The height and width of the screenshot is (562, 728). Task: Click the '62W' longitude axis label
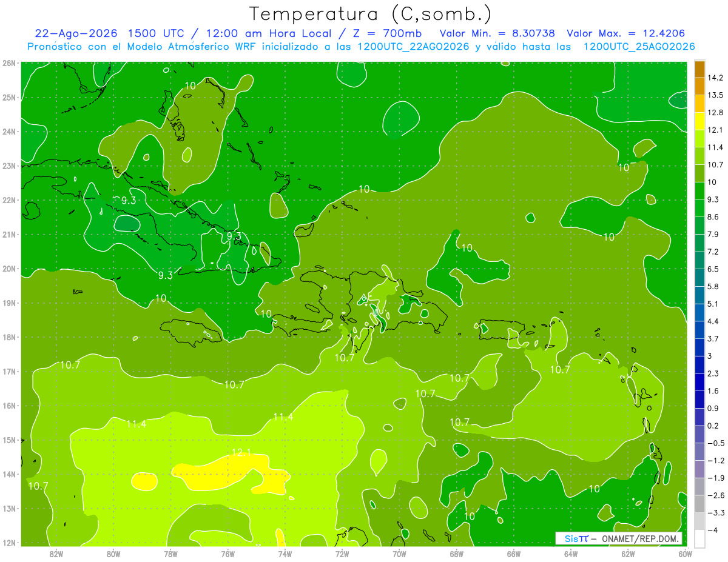pyautogui.click(x=629, y=554)
